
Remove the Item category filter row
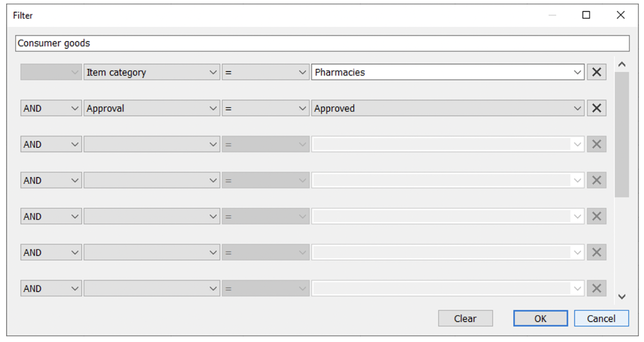(x=596, y=73)
